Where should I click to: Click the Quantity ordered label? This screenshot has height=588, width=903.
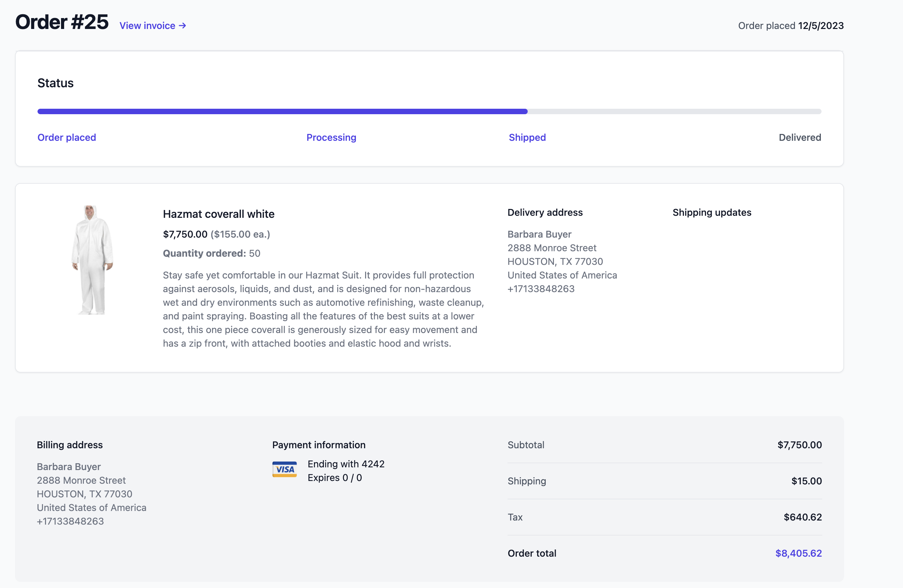click(204, 253)
